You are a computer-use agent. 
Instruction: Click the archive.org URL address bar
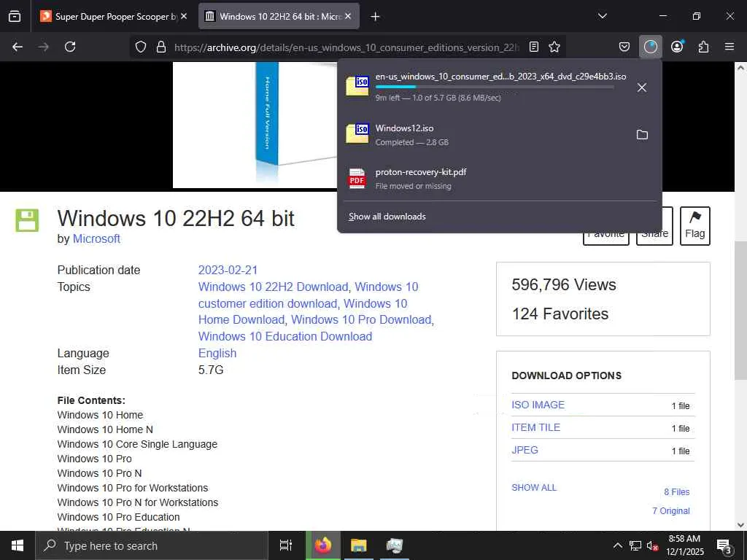coord(347,47)
